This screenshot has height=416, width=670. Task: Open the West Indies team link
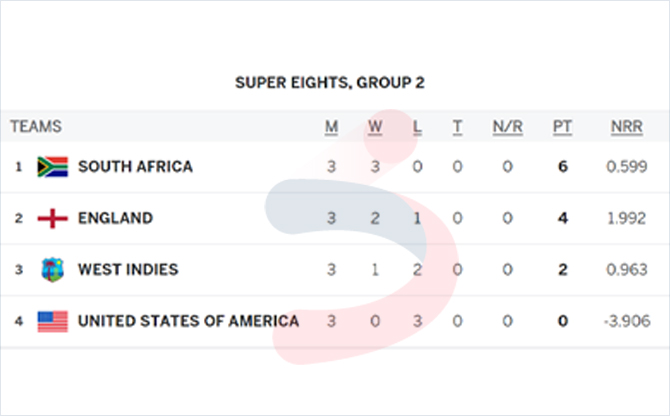(128, 270)
